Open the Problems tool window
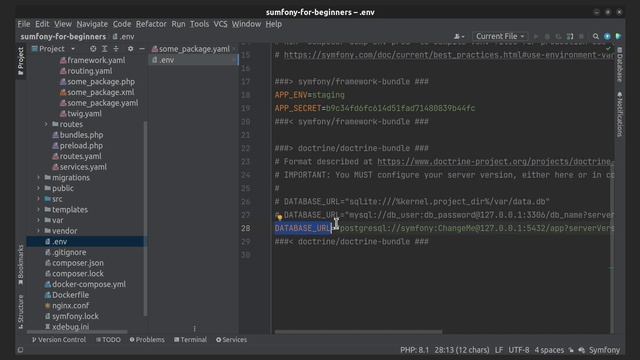640x360 pixels. coord(147,340)
